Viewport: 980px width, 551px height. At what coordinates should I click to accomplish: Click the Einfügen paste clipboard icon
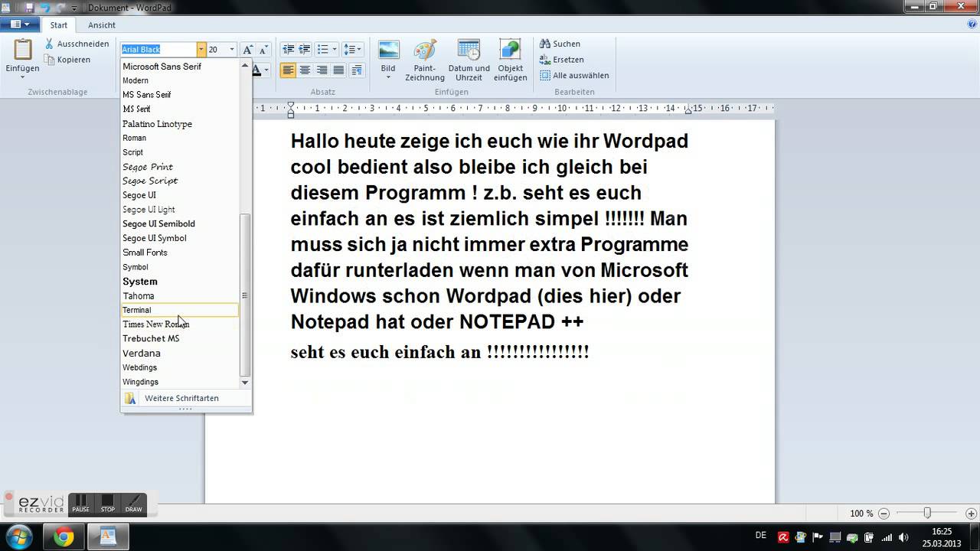tap(22, 49)
